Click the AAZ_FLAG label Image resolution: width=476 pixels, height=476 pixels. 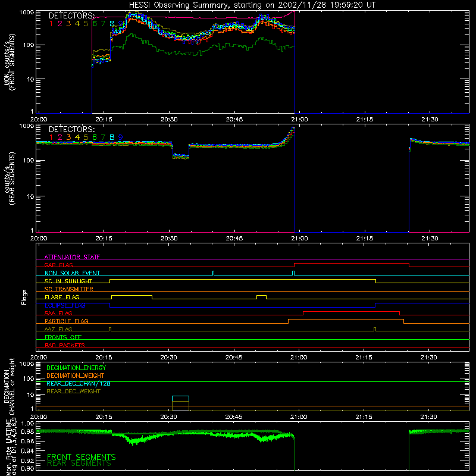tap(58, 329)
